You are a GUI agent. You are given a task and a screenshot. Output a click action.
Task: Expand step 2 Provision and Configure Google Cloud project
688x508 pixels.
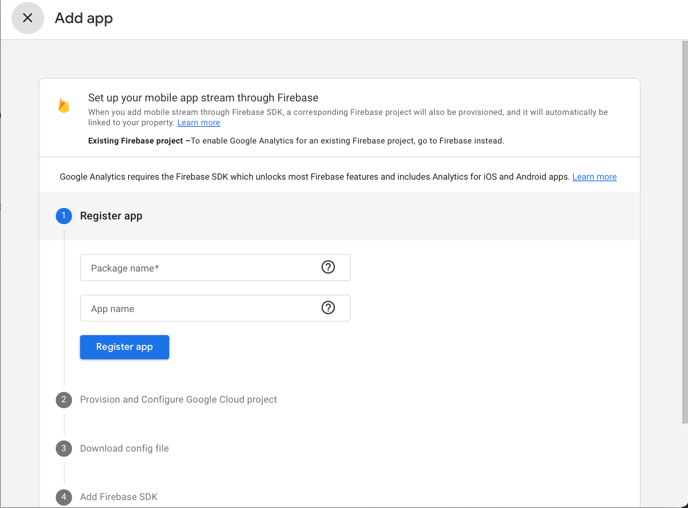[x=178, y=400]
